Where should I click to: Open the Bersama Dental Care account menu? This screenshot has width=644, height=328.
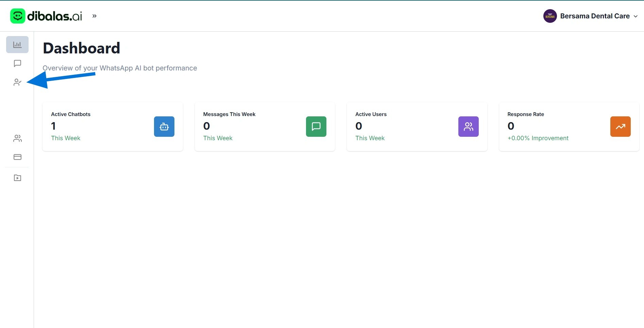[594, 16]
